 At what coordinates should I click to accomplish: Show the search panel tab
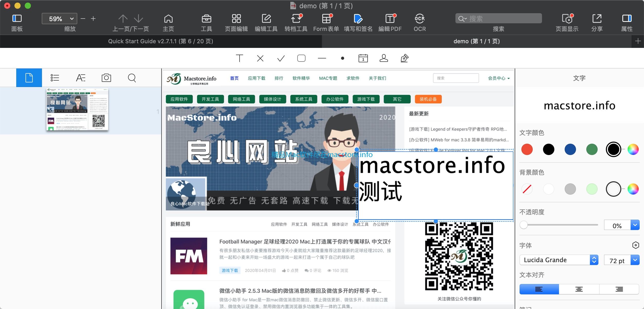[132, 78]
